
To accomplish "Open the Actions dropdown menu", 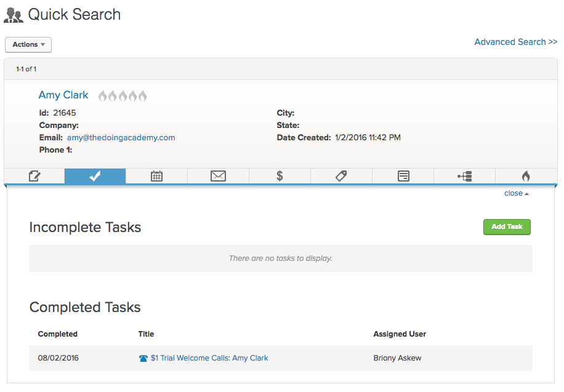I will pos(28,45).
